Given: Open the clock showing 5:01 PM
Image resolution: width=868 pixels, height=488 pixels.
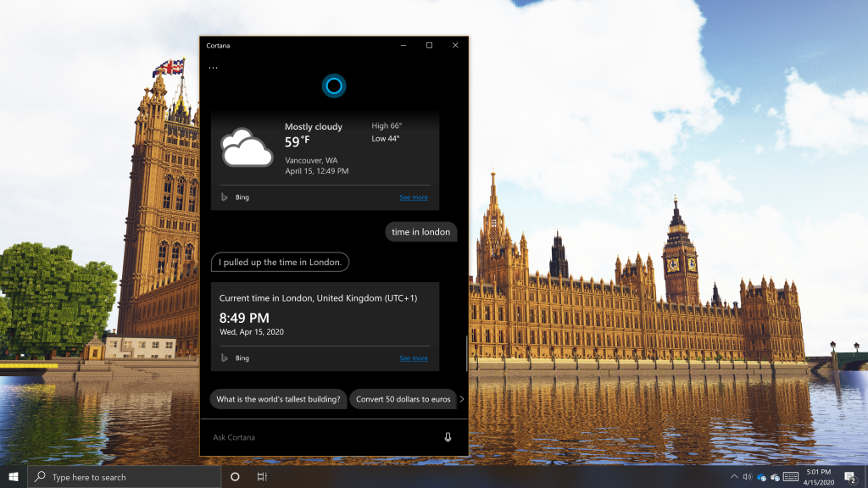Looking at the screenshot, I should [x=819, y=477].
